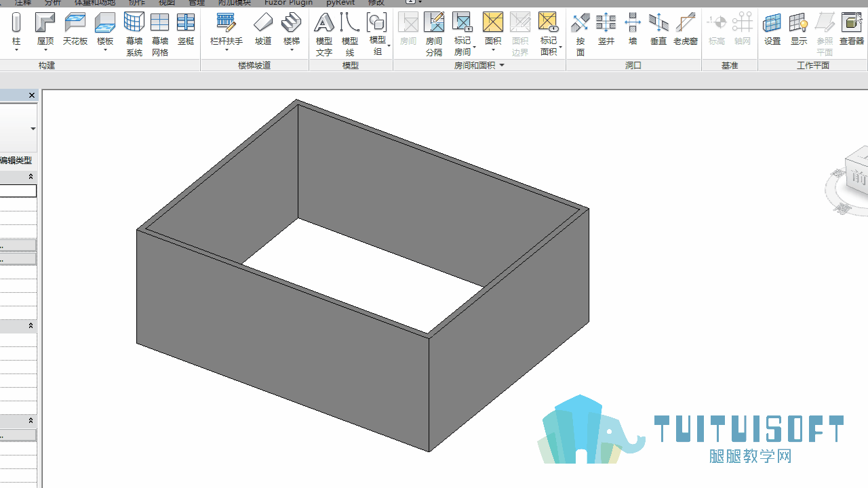868x488 pixels.
Task: Open the 栏杆扶手 dropdown arrow
Action: (226, 51)
